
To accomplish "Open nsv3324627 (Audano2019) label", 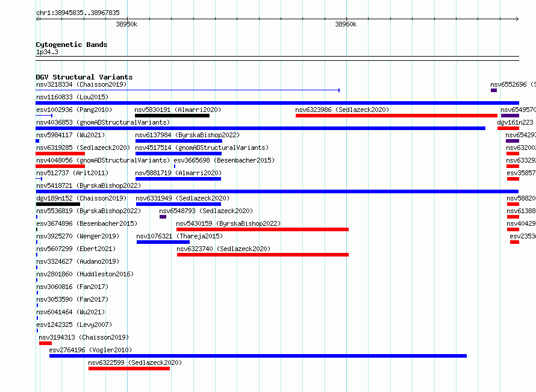I will pyautogui.click(x=78, y=261).
